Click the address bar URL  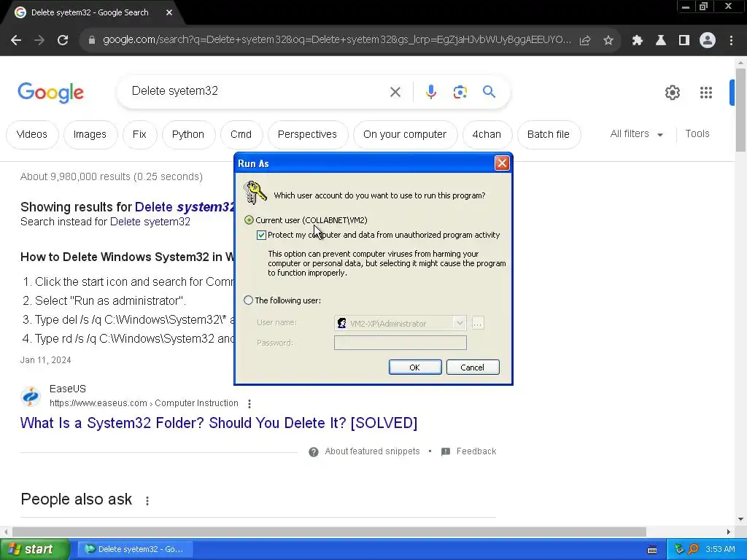pyautogui.click(x=337, y=40)
